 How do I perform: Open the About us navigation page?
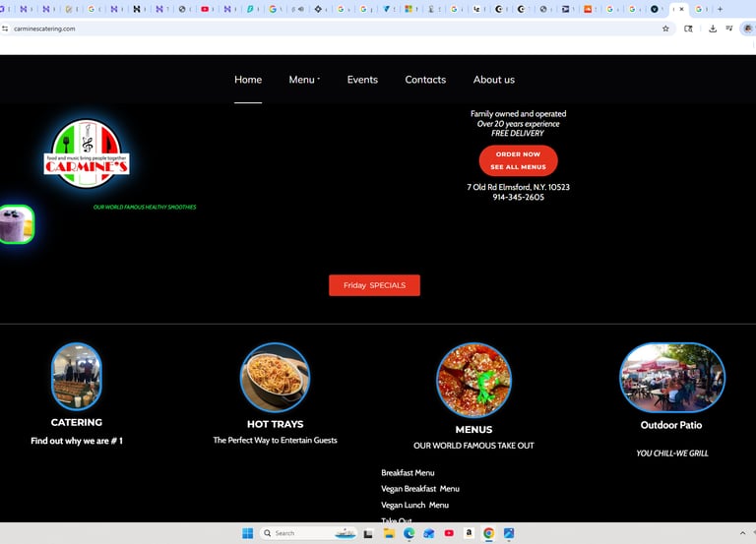point(494,80)
